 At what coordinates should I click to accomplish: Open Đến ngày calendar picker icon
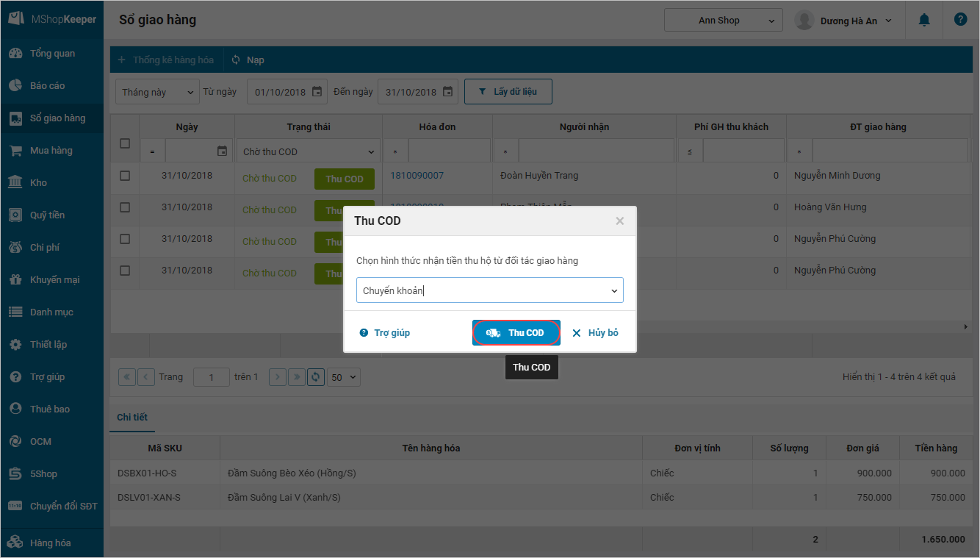447,92
